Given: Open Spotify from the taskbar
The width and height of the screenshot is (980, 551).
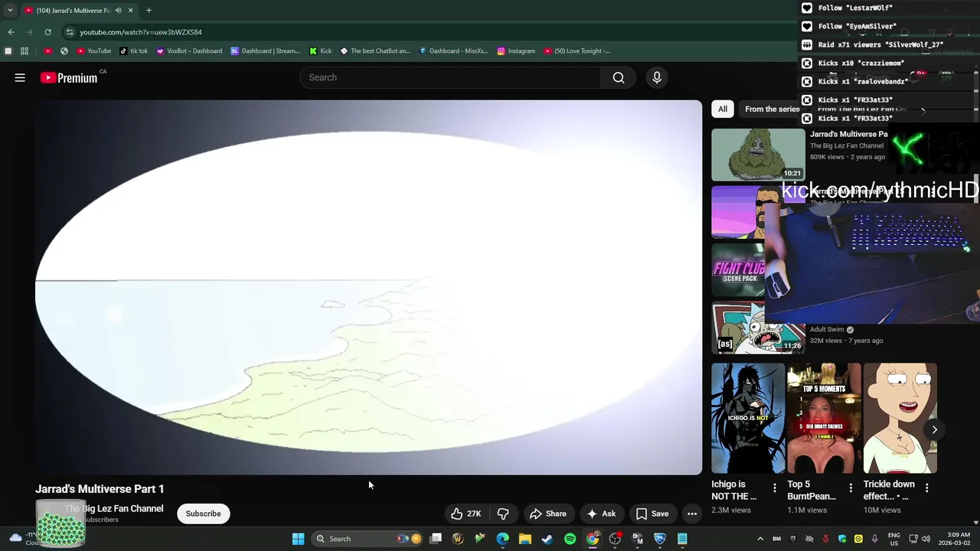Looking at the screenshot, I should [x=570, y=539].
